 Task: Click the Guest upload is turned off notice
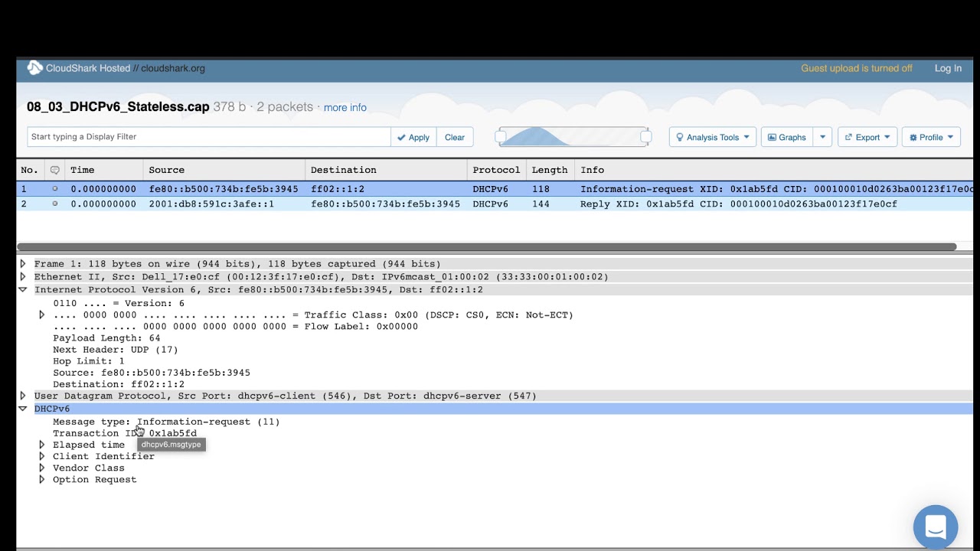pos(857,68)
